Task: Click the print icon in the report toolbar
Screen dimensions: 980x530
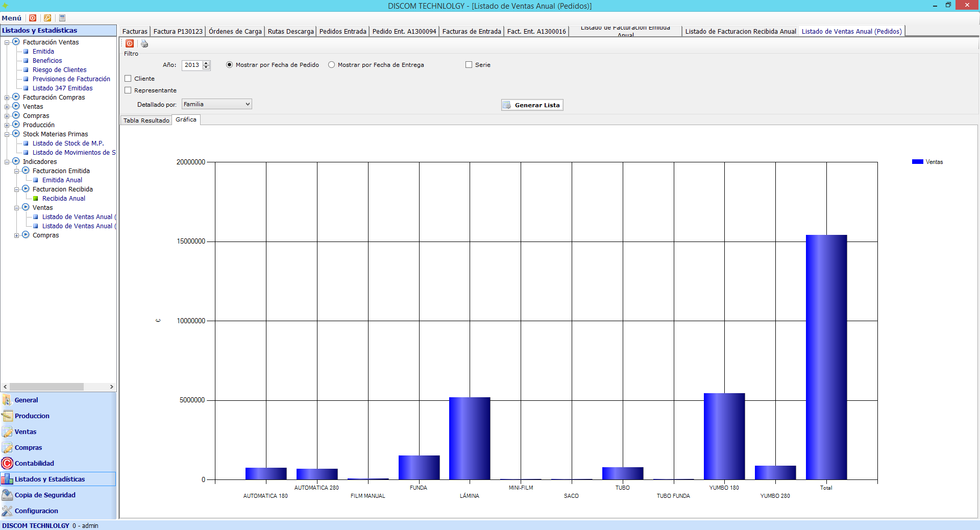Action: pos(144,44)
